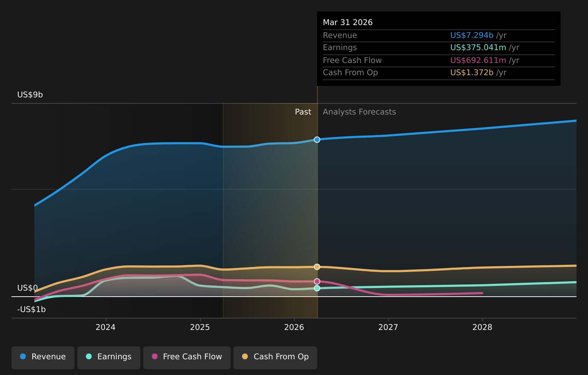The width and height of the screenshot is (588, 375).
Task: Click the 2025 x-axis label
Action: (x=200, y=327)
